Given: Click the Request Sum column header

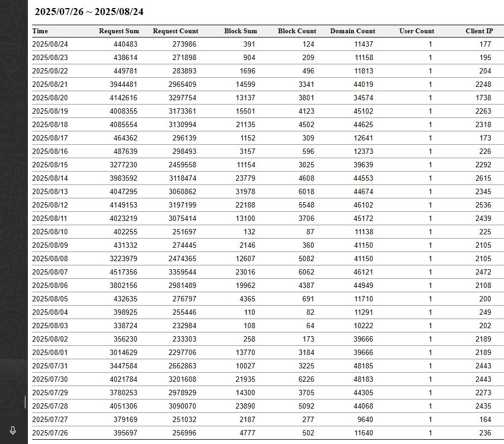Looking at the screenshot, I should [118, 31].
